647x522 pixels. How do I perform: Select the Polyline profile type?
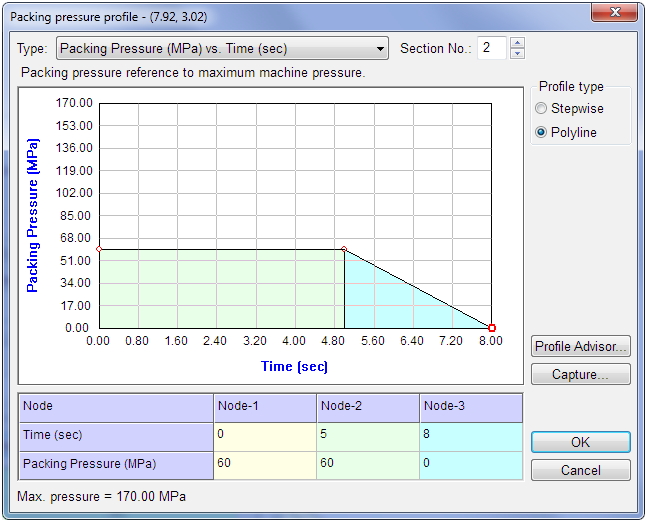(x=566, y=132)
